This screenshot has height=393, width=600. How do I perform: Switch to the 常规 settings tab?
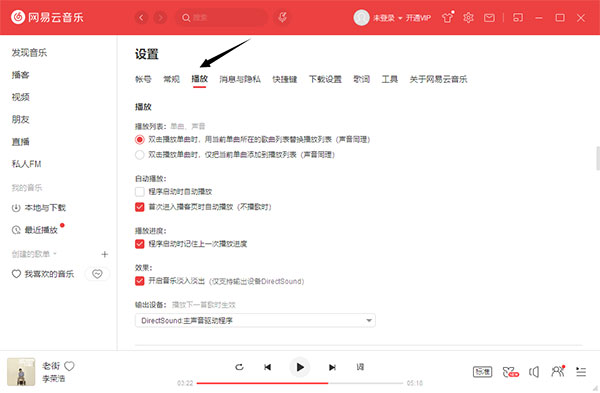coord(171,79)
